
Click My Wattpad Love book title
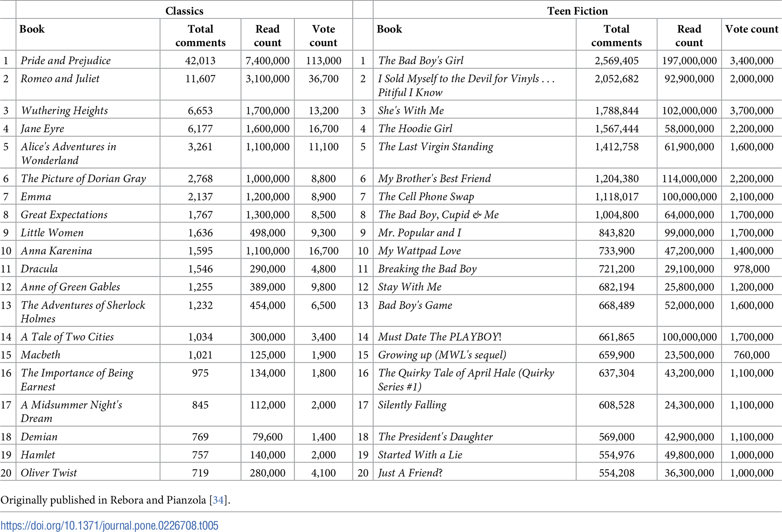tap(419, 251)
